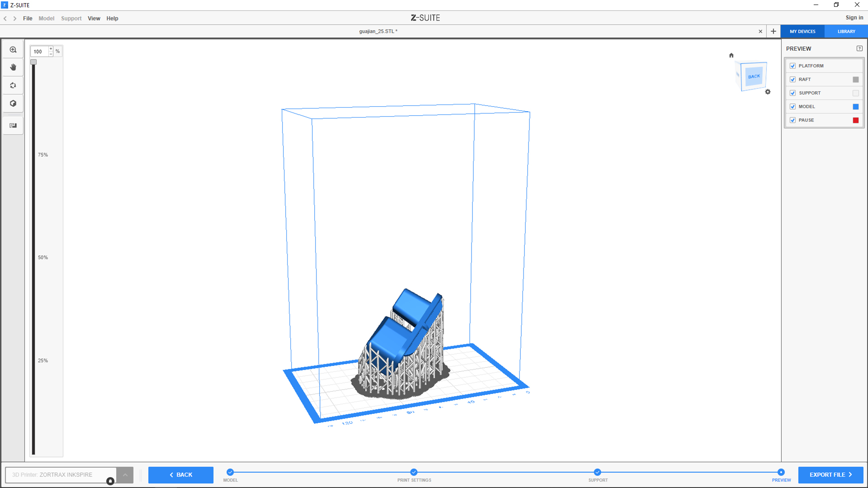
Task: Select the Pan hand tool
Action: (13, 67)
